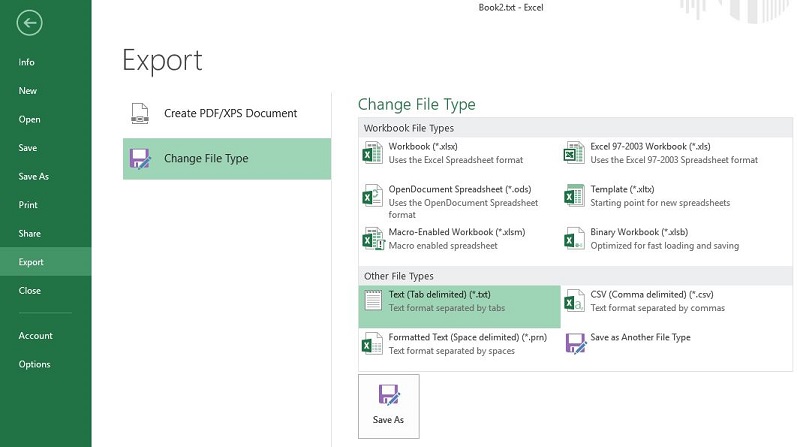Viewport: 797px width, 447px height.
Task: Click the 'Text format separated by commas' description
Action: 657,308
